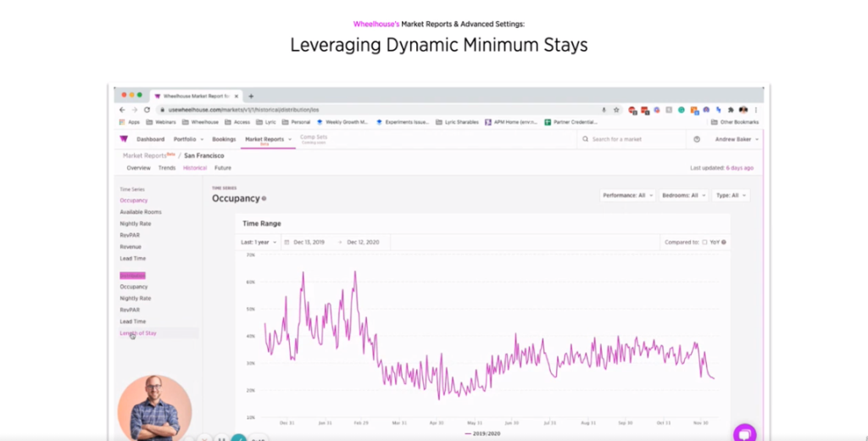Screen dimensions: 868x441
Task: Reload the page with the refresh icon
Action: click(x=147, y=109)
